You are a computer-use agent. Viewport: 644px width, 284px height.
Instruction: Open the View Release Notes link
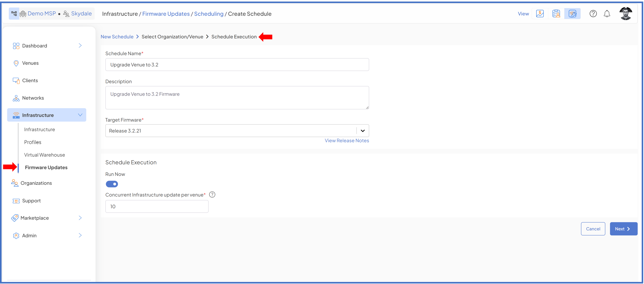pos(346,141)
